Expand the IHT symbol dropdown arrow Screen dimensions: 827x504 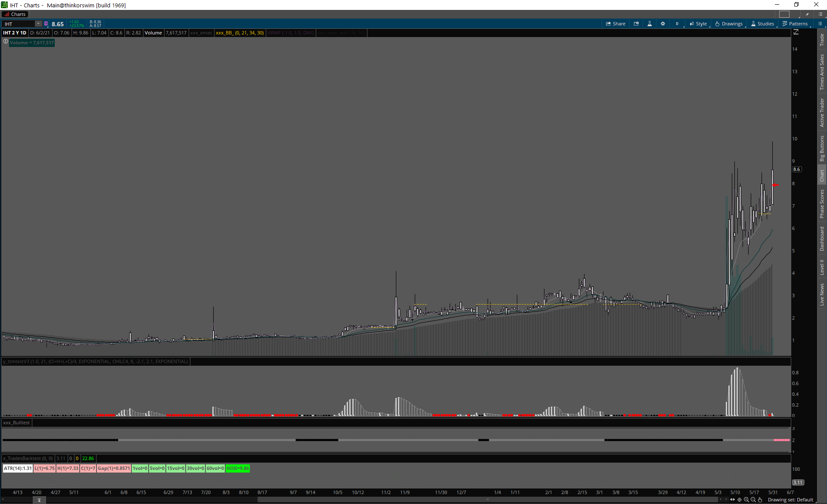tap(38, 24)
